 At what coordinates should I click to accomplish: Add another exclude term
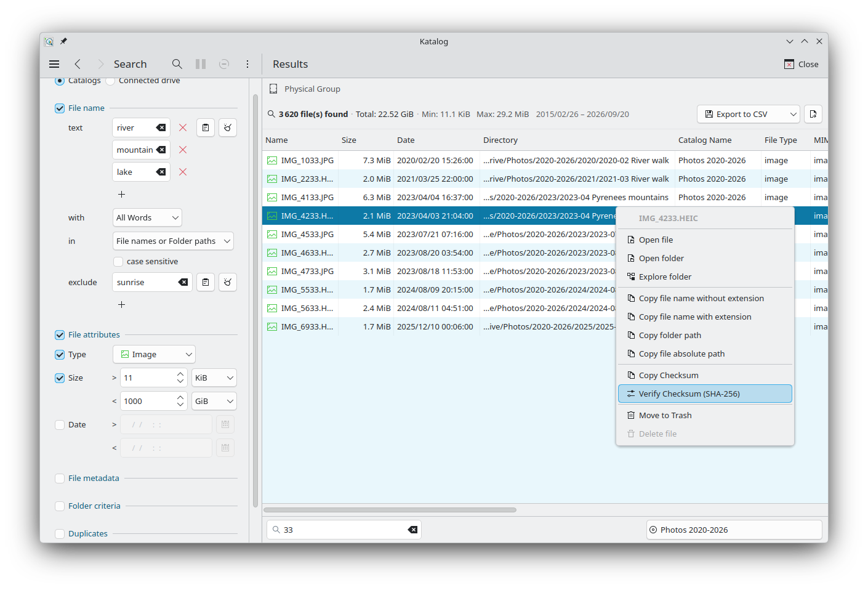coord(122,304)
